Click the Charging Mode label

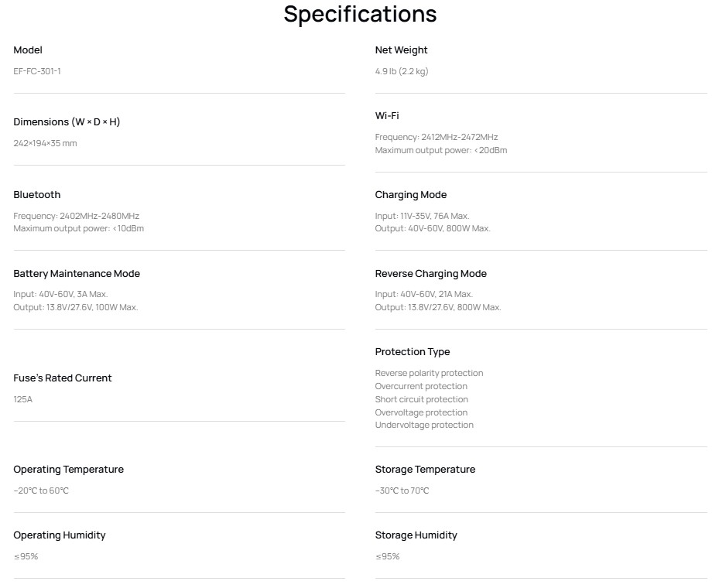click(411, 195)
